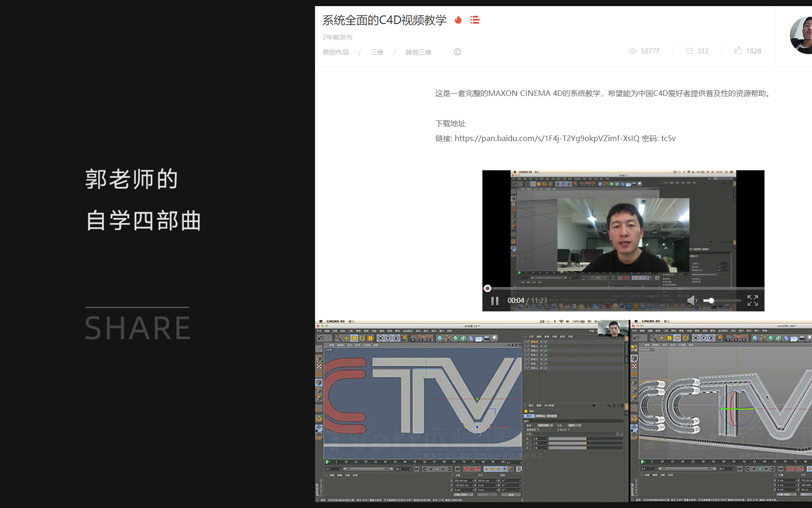Image resolution: width=812 pixels, height=508 pixels.
Task: Click the red flame hot icon beside title
Action: click(x=458, y=20)
